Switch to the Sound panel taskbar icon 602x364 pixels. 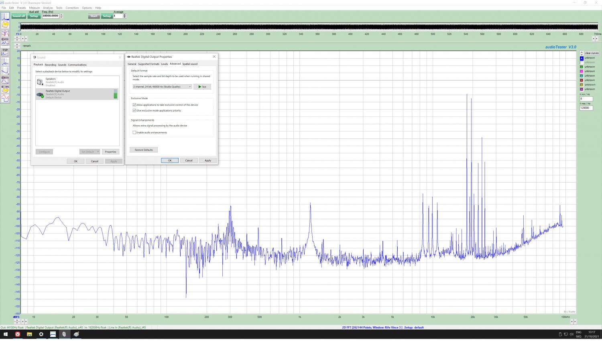[x=64, y=334]
